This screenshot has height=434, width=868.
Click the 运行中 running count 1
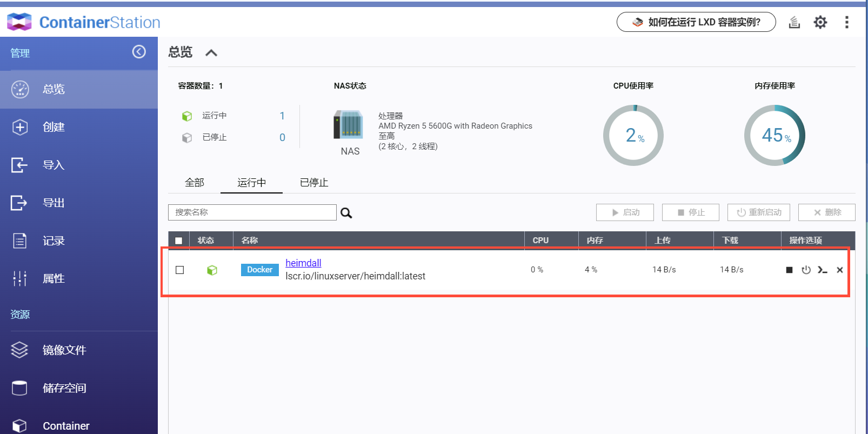pos(282,116)
